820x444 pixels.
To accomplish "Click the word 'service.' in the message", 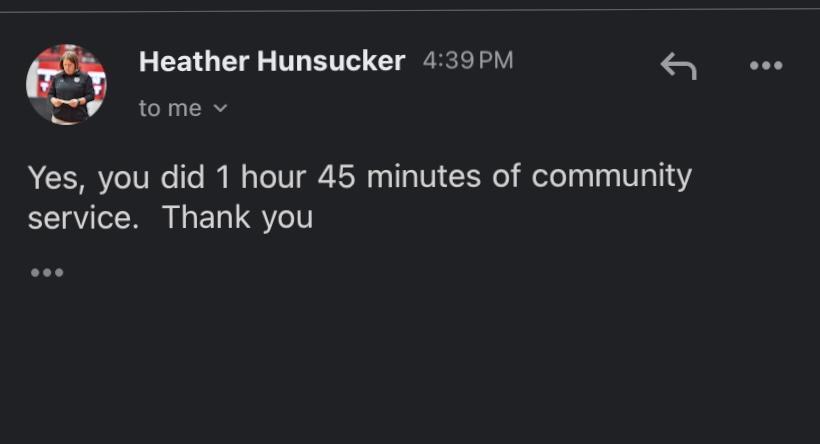I will [83, 217].
